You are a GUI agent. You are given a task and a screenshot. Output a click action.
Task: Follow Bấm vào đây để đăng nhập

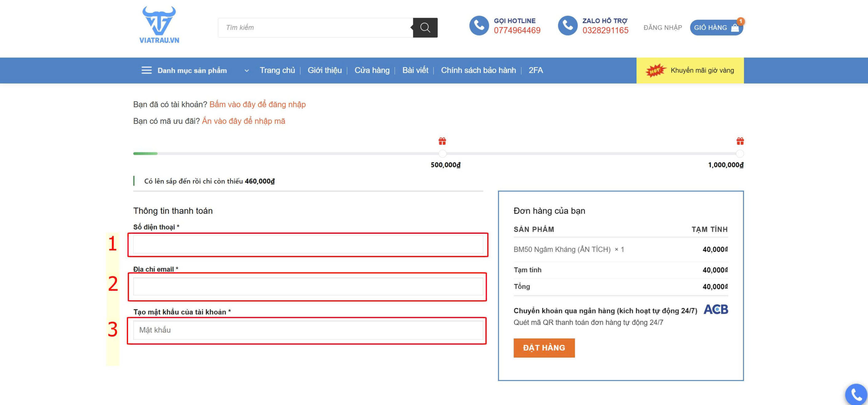(x=257, y=104)
